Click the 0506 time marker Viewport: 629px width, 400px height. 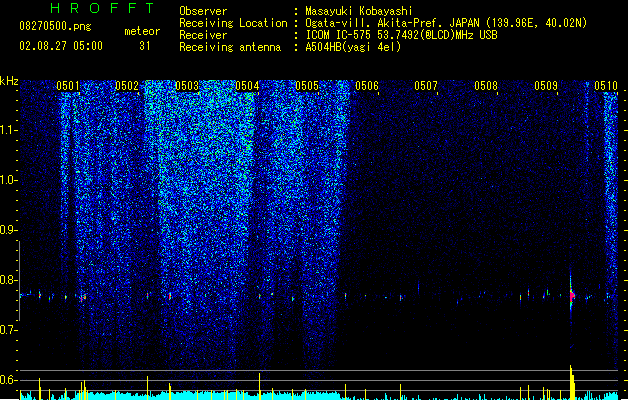367,86
